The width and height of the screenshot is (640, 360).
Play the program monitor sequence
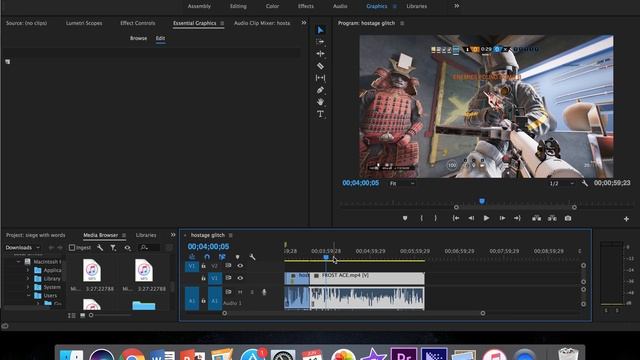coord(486,218)
